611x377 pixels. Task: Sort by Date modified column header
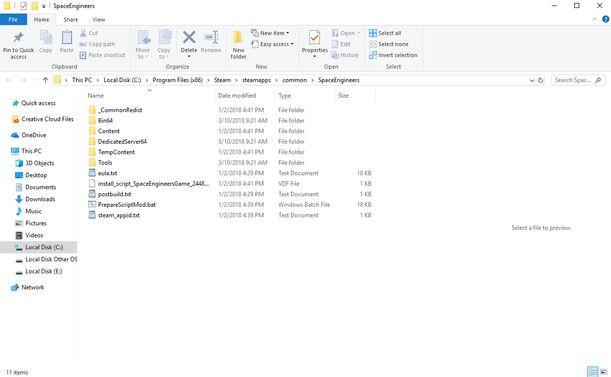237,96
